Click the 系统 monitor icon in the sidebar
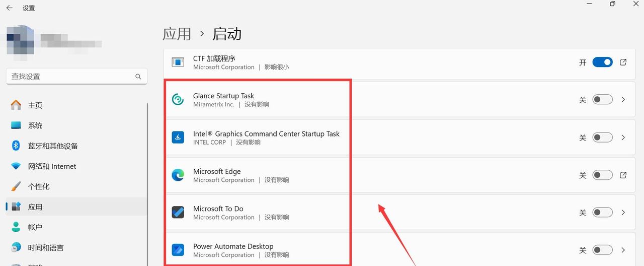The width and height of the screenshot is (644, 266). pos(16,125)
